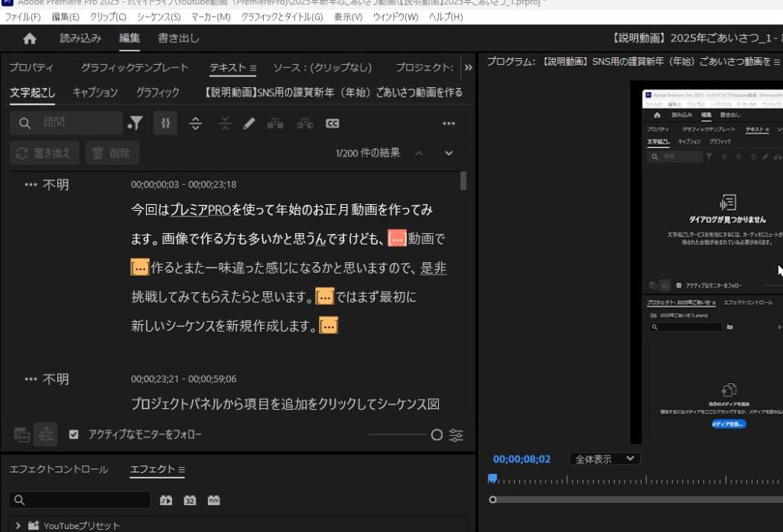Open the シーケンス(S) menu

159,17
